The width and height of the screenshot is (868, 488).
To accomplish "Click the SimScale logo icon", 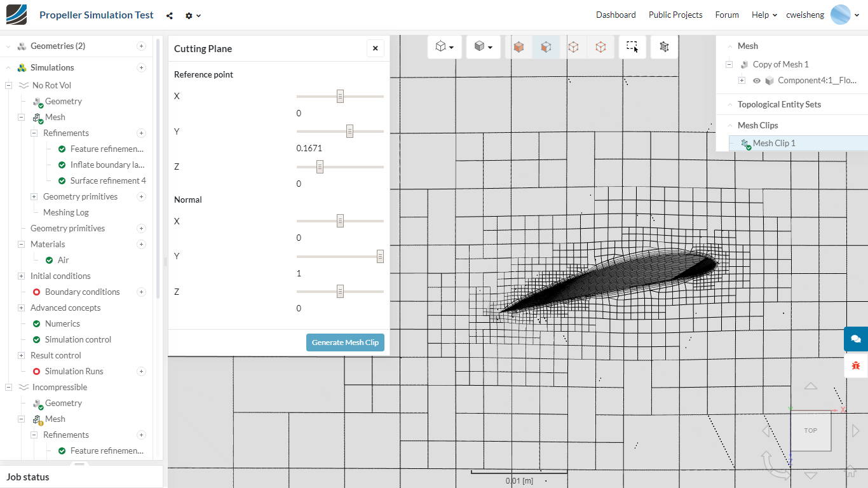I will 17,15.
